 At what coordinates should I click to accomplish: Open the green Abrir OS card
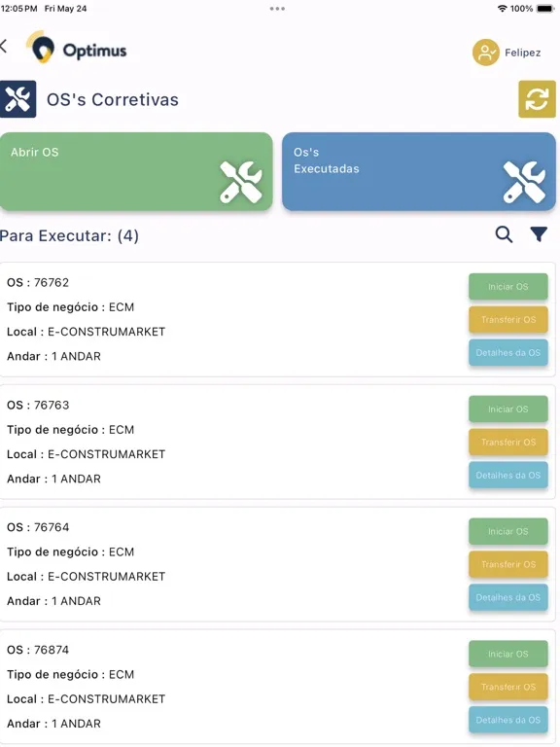tap(136, 171)
